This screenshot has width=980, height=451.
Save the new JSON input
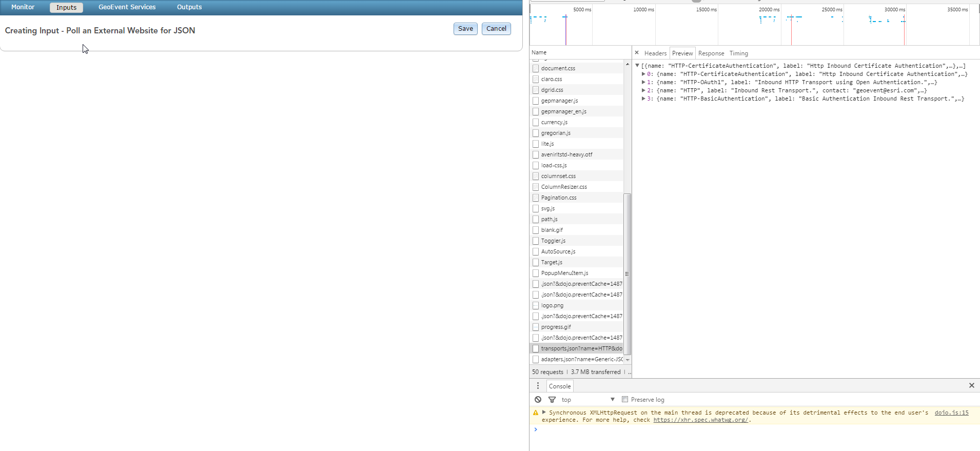click(465, 29)
